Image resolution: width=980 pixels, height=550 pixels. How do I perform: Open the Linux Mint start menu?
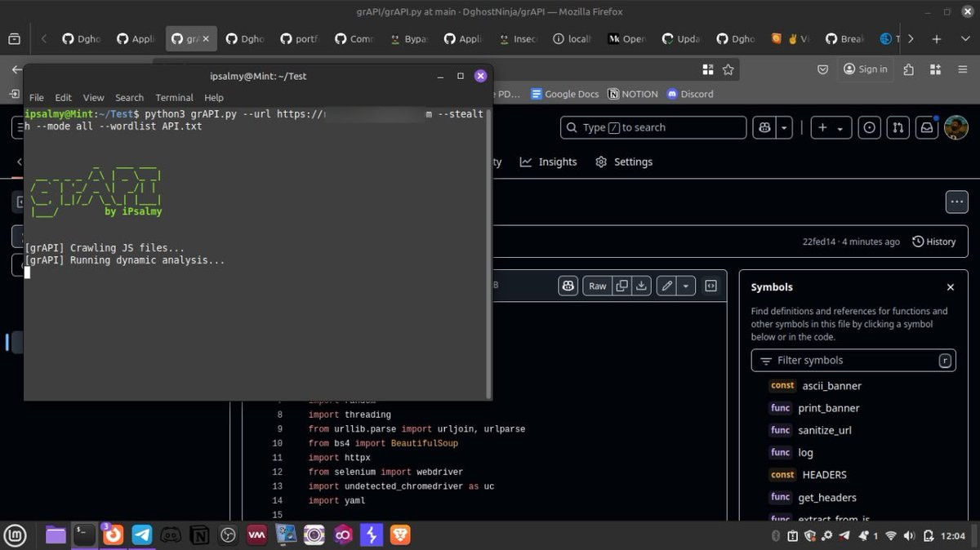16,535
